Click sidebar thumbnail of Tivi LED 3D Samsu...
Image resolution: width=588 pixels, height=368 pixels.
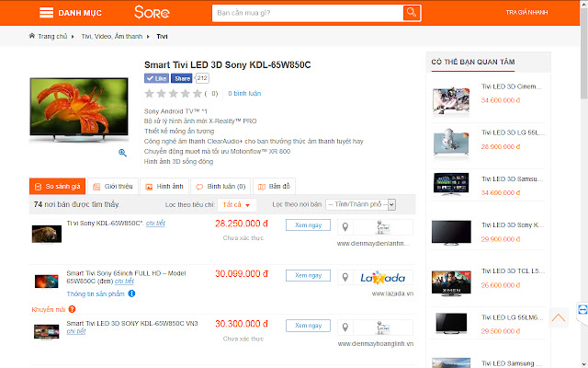[451, 184]
